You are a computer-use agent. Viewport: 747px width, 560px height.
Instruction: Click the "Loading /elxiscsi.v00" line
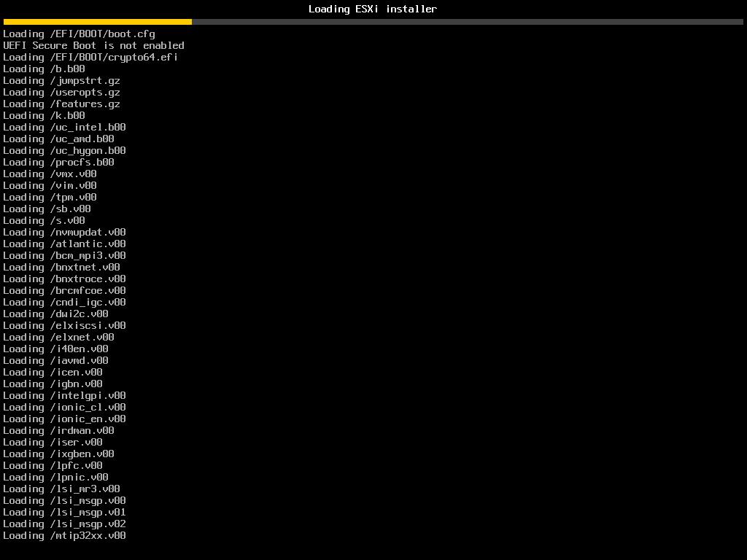(x=64, y=325)
